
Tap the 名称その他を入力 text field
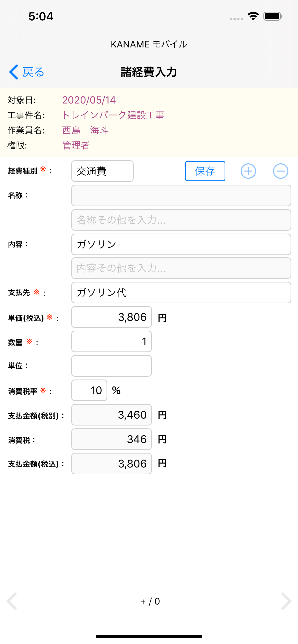click(181, 220)
